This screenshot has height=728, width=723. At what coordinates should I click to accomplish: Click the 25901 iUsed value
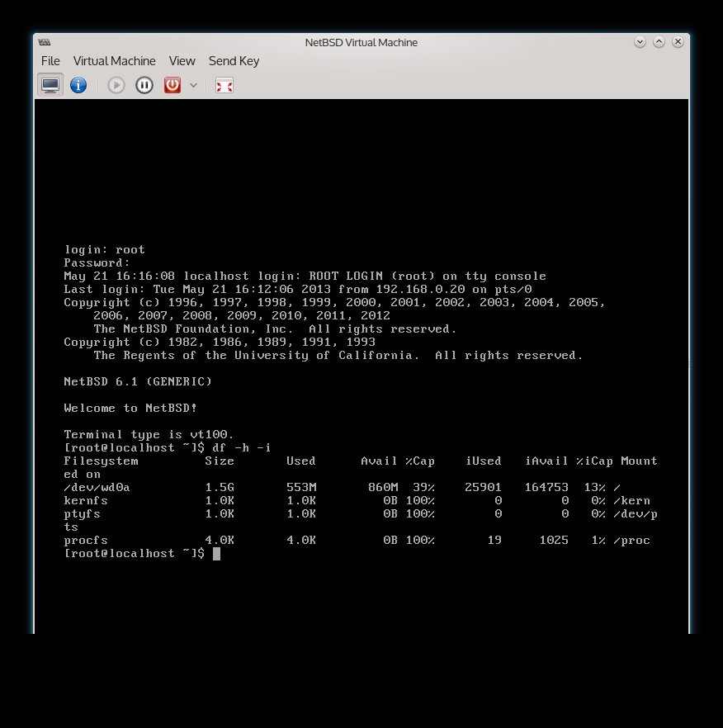tap(483, 488)
